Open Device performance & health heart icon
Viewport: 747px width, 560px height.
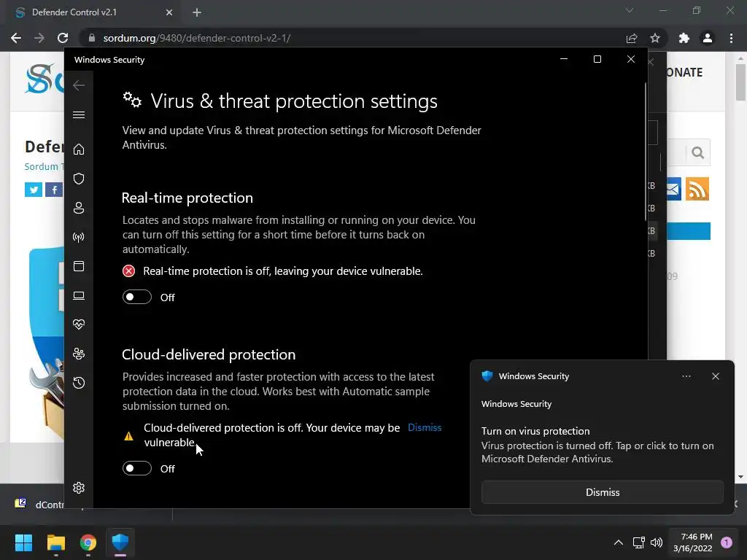79,324
